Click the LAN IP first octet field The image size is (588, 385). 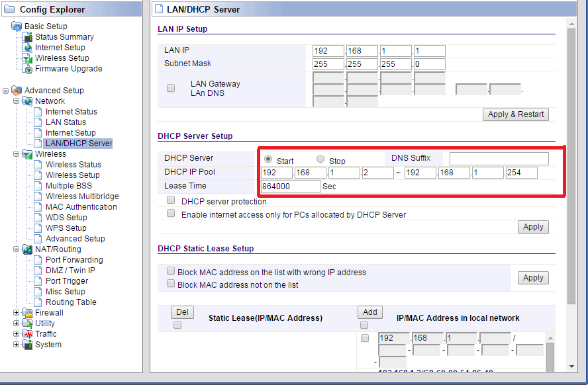[x=328, y=51]
